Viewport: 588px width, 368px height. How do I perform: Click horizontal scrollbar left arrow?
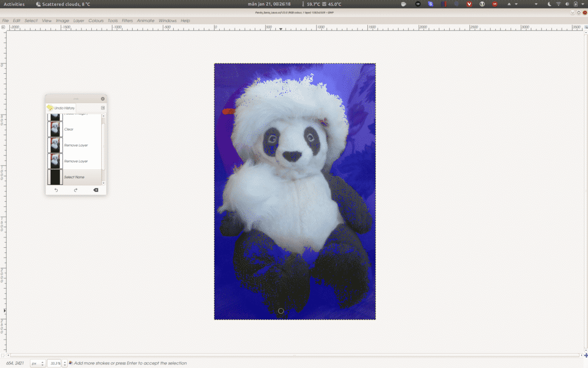[8, 355]
